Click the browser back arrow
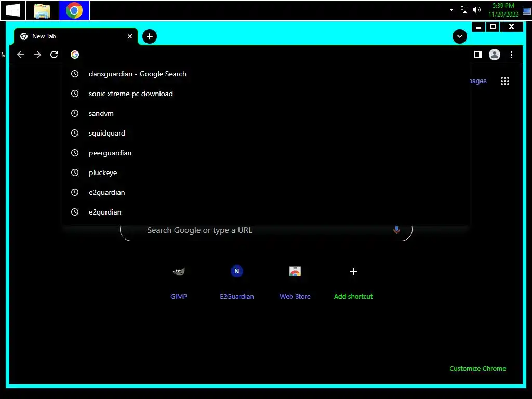532x399 pixels. pyautogui.click(x=21, y=55)
